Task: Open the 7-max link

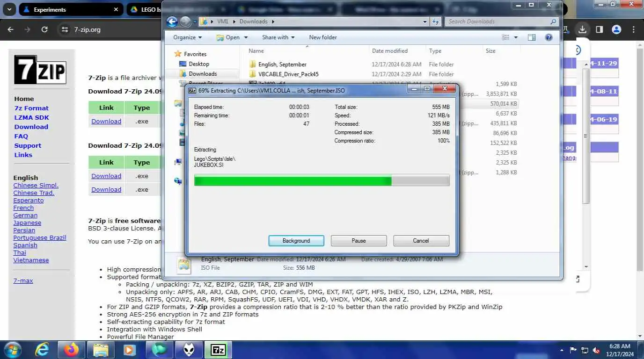Action: click(23, 281)
